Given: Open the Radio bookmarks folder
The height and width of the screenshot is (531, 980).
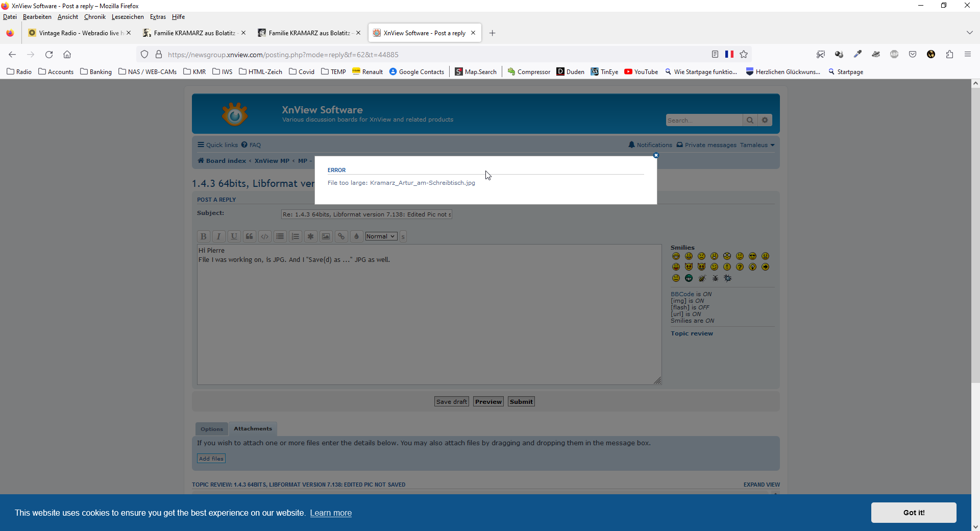Looking at the screenshot, I should click(x=19, y=72).
